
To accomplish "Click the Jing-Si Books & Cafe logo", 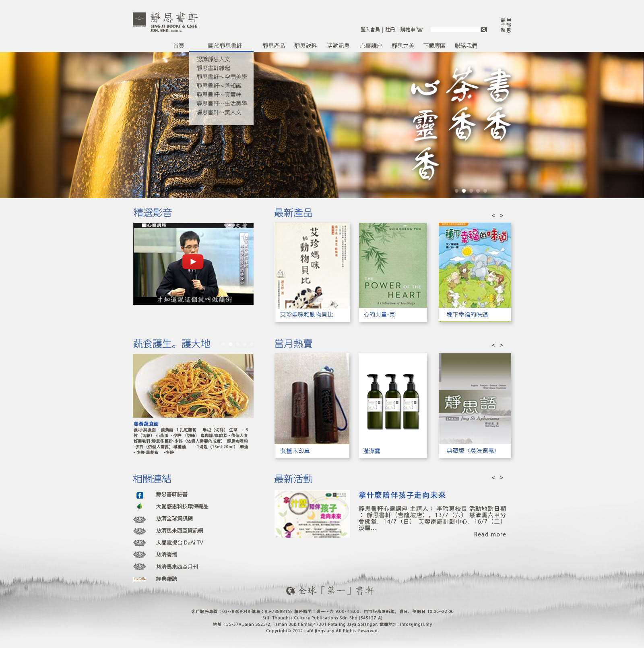I will point(165,22).
